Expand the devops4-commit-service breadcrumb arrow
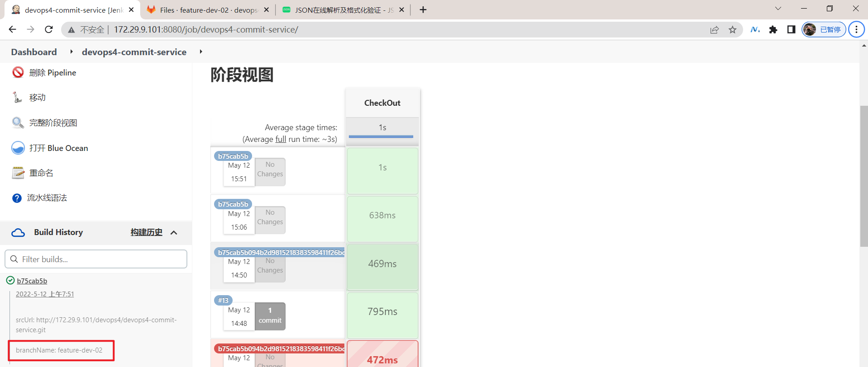Screen dimensions: 868x367 tap(200, 52)
